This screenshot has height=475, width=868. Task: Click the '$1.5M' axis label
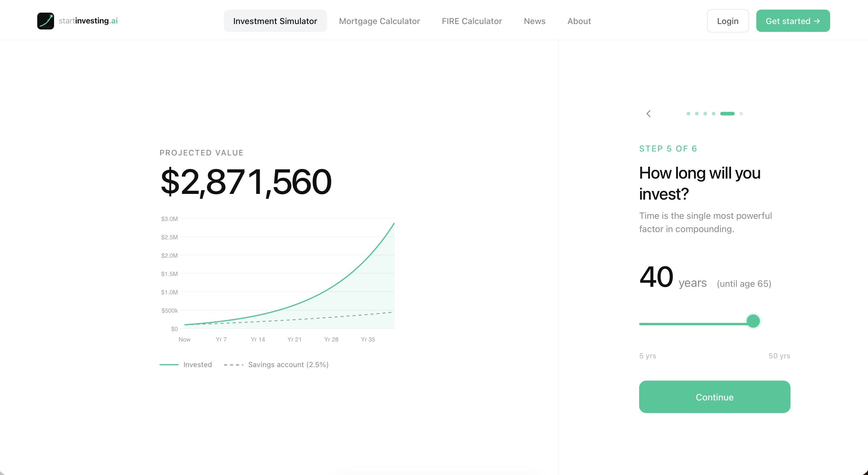169,274
